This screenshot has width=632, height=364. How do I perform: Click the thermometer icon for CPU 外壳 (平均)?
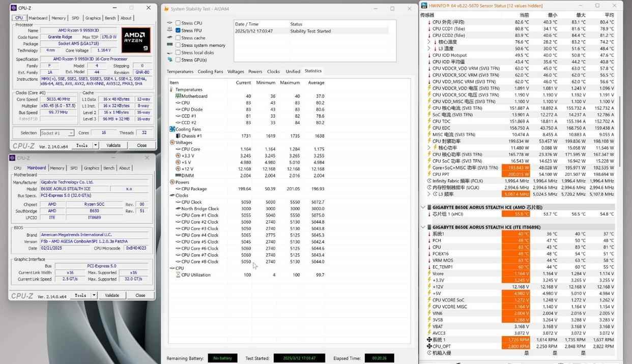pos(429,22)
